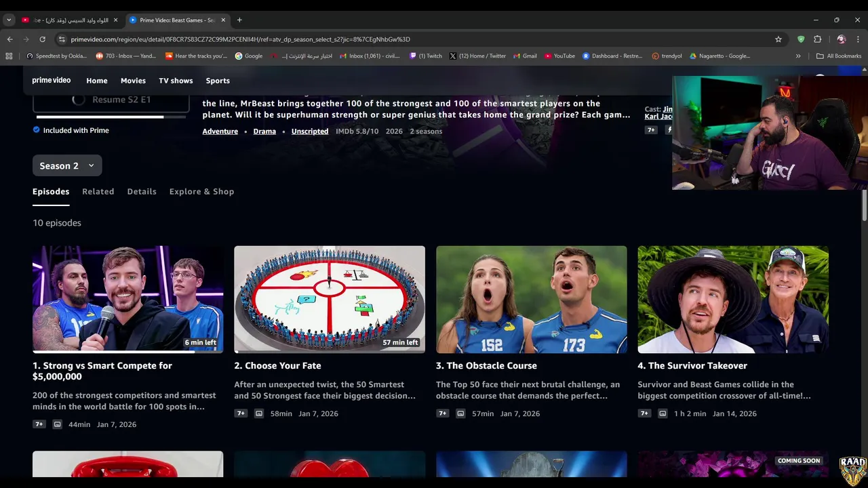Open the Twitch bookmark

426,56
